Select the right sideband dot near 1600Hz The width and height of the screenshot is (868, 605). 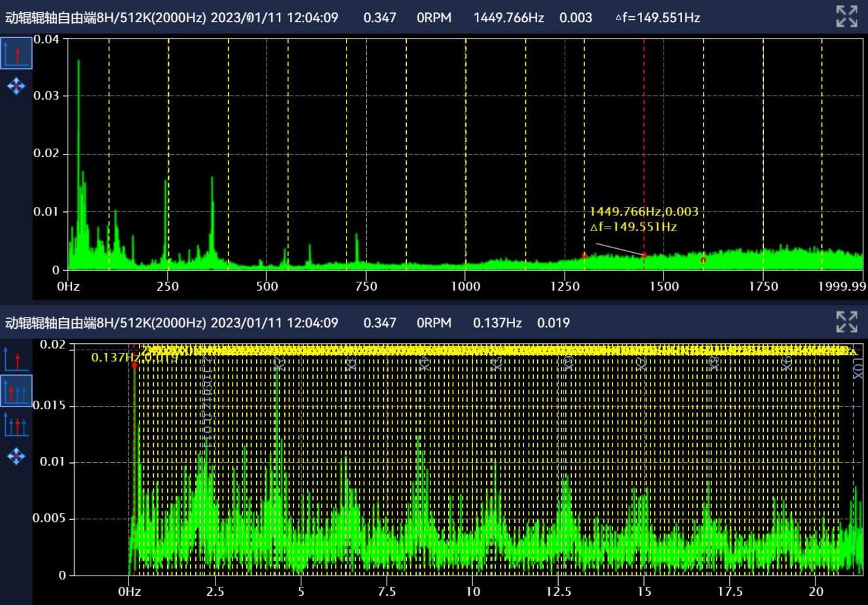pyautogui.click(x=703, y=260)
